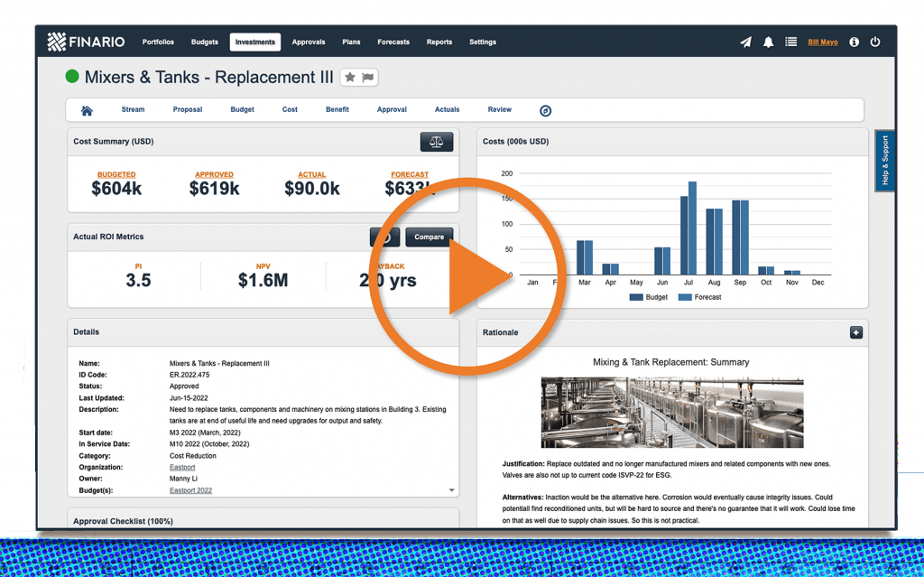Image resolution: width=924 pixels, height=577 pixels.
Task: Switch to the Benefit tab
Action: pyautogui.click(x=337, y=110)
